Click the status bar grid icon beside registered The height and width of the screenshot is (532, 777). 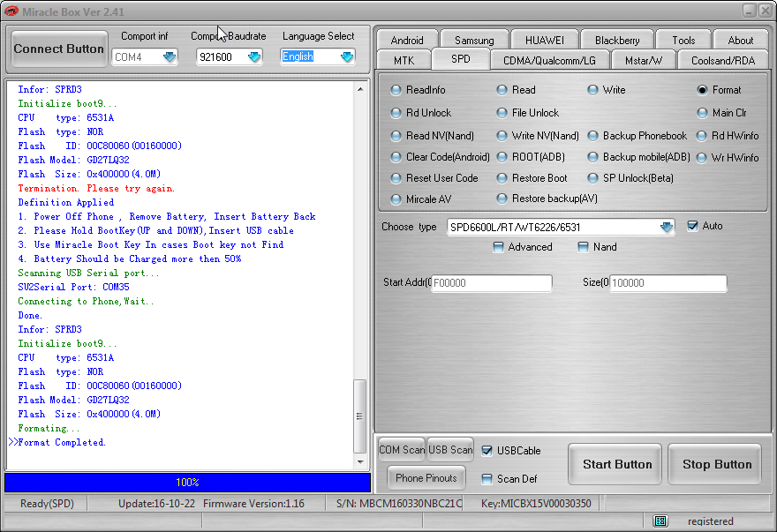point(660,521)
